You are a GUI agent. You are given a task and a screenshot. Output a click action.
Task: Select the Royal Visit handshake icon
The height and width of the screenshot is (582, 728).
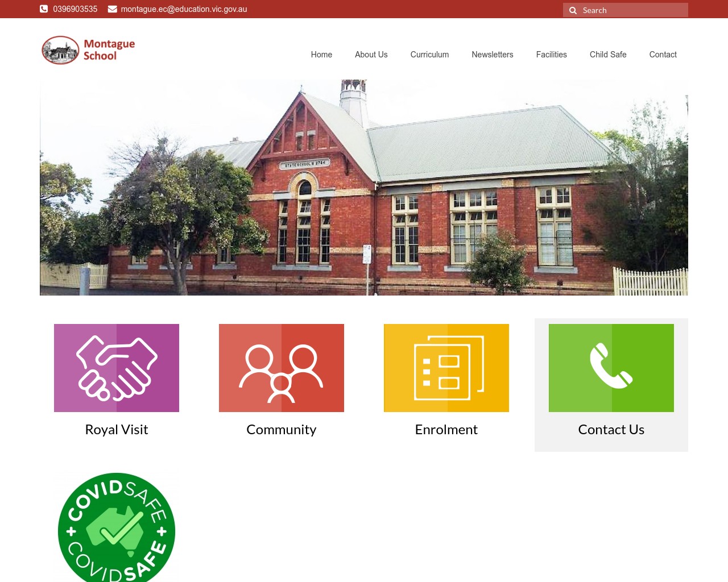[x=116, y=368]
